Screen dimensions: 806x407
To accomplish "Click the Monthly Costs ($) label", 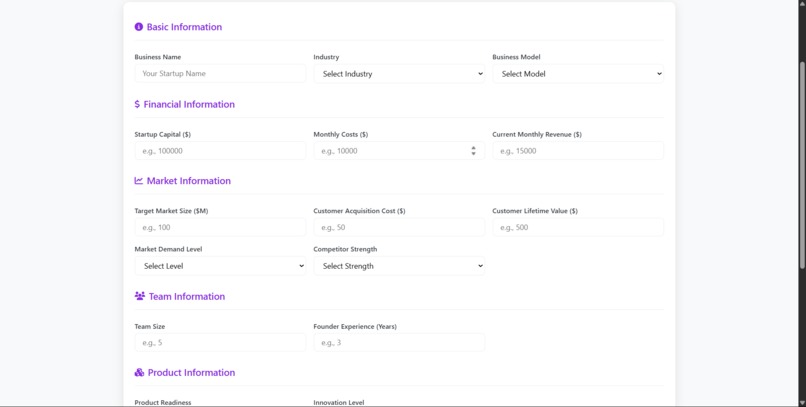I will [341, 134].
